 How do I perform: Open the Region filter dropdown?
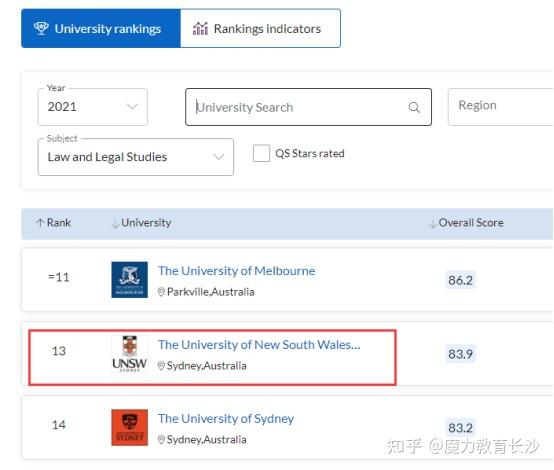coord(501,107)
